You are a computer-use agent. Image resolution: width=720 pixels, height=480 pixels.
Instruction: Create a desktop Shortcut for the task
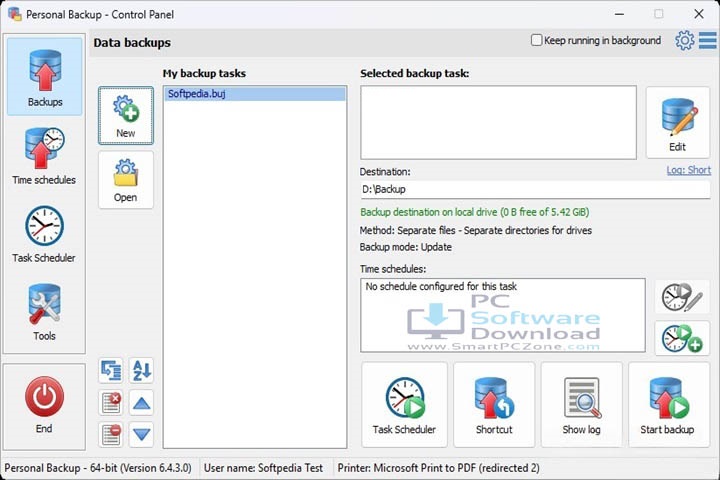click(x=494, y=405)
